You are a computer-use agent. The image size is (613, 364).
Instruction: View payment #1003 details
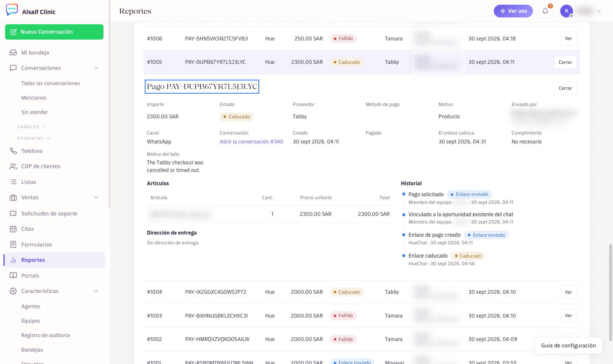tap(568, 315)
